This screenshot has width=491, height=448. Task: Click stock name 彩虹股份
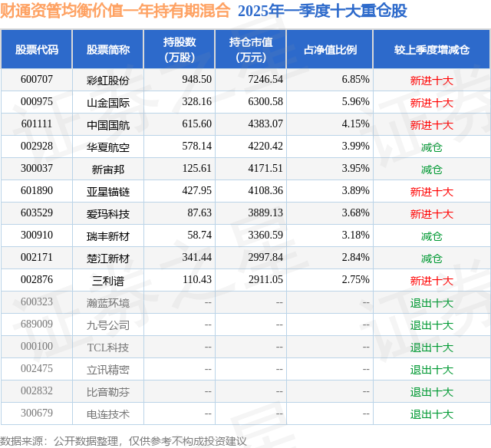click(108, 80)
